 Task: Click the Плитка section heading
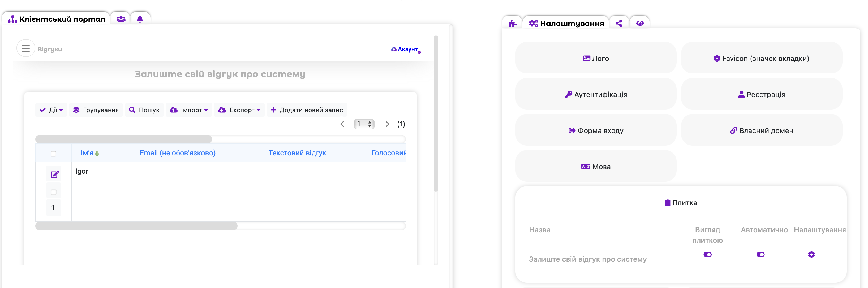point(681,203)
